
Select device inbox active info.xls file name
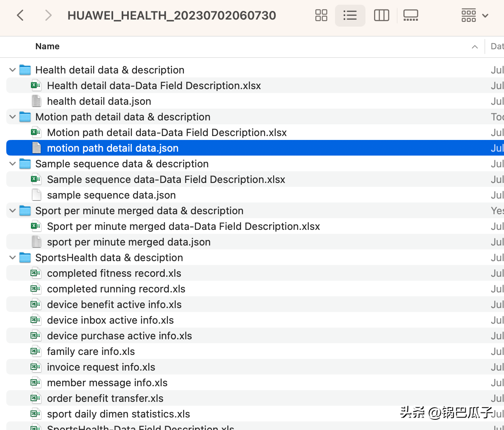(110, 320)
